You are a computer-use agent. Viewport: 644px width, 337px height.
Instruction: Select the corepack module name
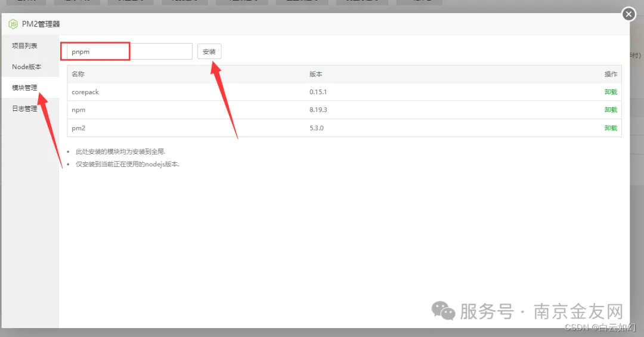point(85,92)
